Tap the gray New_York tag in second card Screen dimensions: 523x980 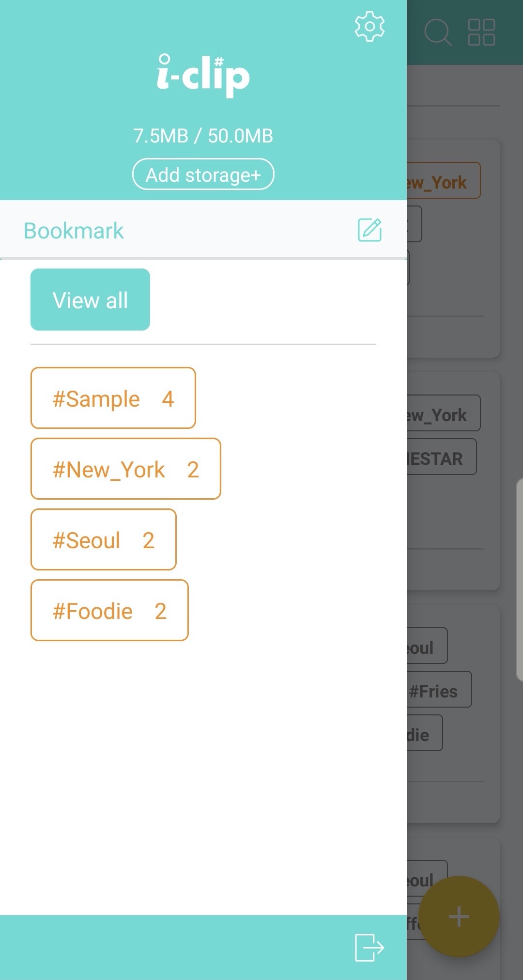(x=443, y=413)
